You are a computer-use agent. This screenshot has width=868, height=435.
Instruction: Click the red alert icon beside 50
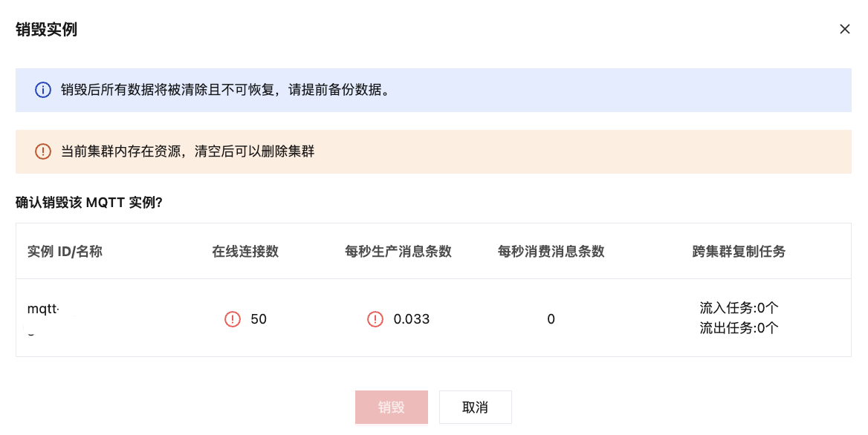[233, 319]
